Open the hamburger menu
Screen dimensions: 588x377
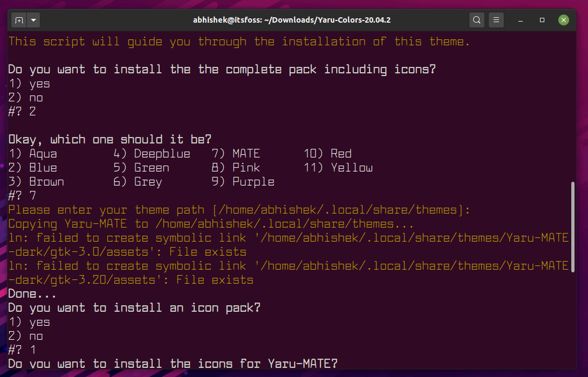click(x=496, y=19)
